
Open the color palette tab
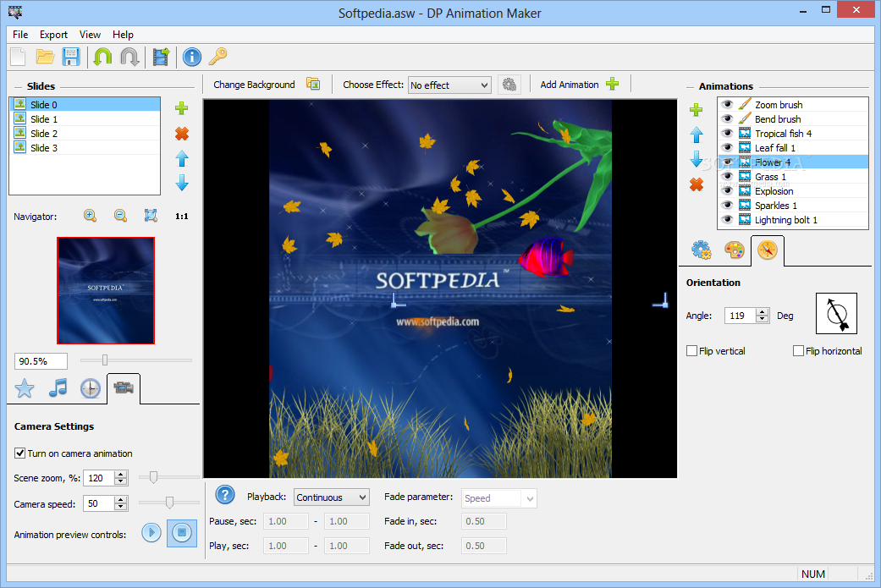(734, 250)
